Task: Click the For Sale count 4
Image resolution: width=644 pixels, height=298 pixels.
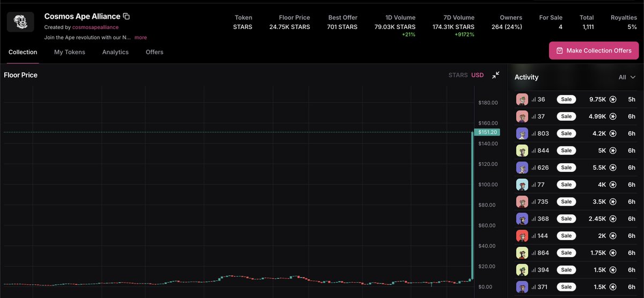Action: pyautogui.click(x=560, y=27)
